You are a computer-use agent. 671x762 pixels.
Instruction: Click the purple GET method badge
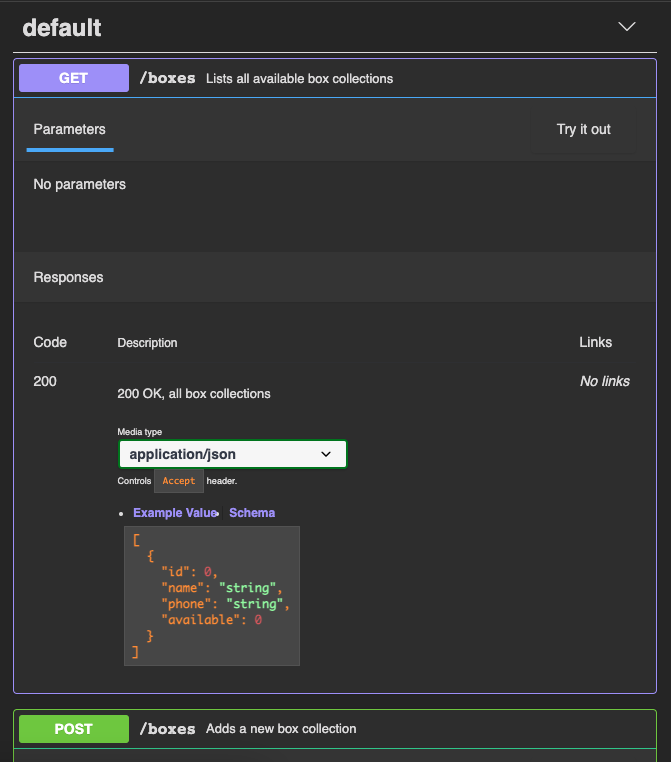tap(74, 78)
